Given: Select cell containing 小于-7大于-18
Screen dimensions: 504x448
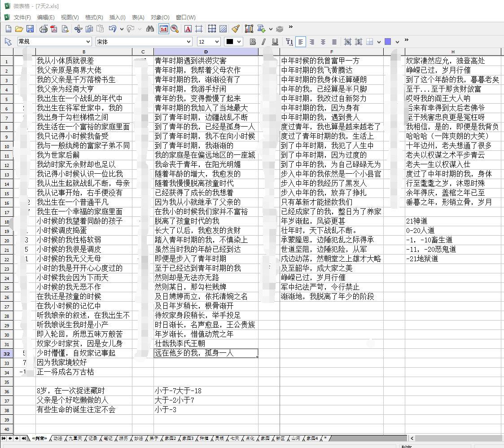Looking at the screenshot, I should (x=206, y=391).
